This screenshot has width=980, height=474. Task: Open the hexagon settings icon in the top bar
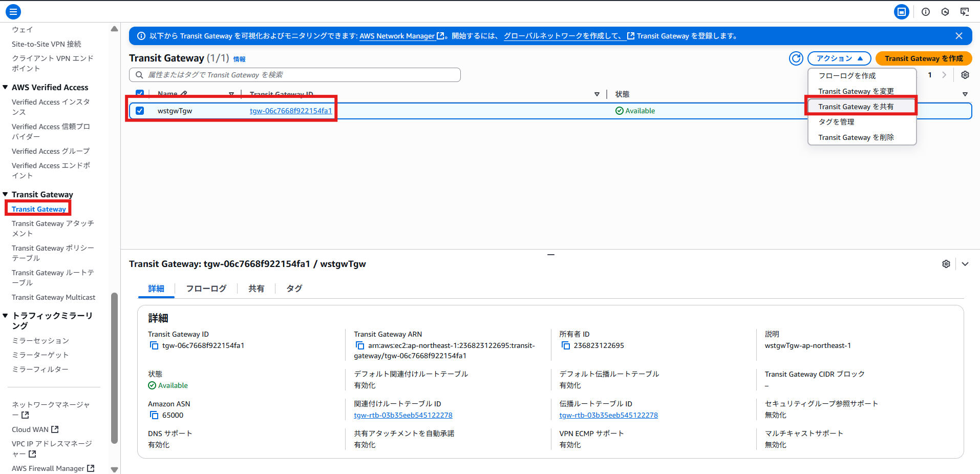click(x=945, y=12)
